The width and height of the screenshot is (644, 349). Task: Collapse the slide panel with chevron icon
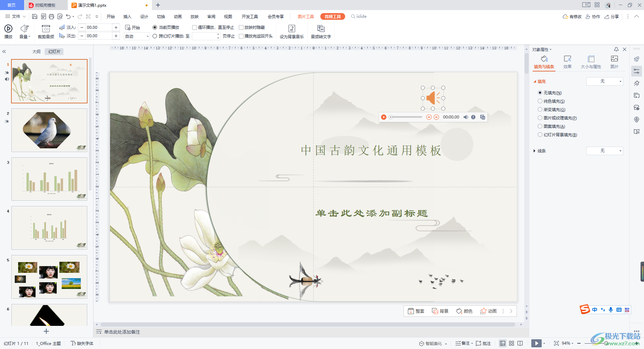click(4, 52)
